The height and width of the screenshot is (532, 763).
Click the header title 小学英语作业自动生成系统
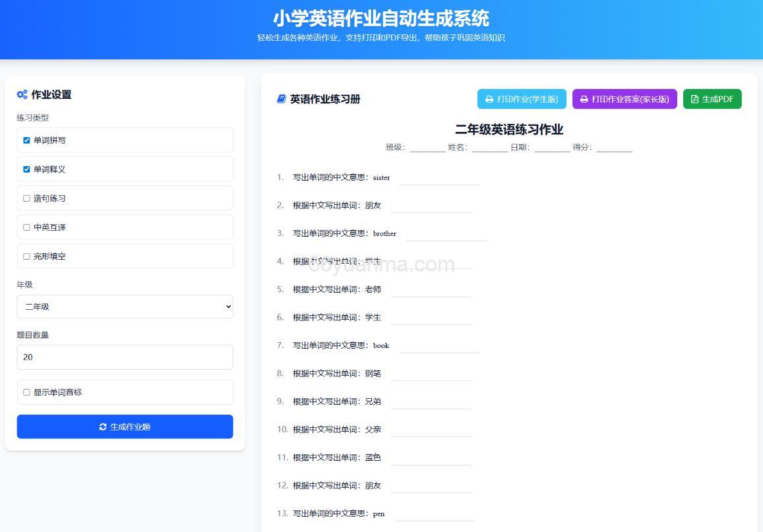coord(381,18)
